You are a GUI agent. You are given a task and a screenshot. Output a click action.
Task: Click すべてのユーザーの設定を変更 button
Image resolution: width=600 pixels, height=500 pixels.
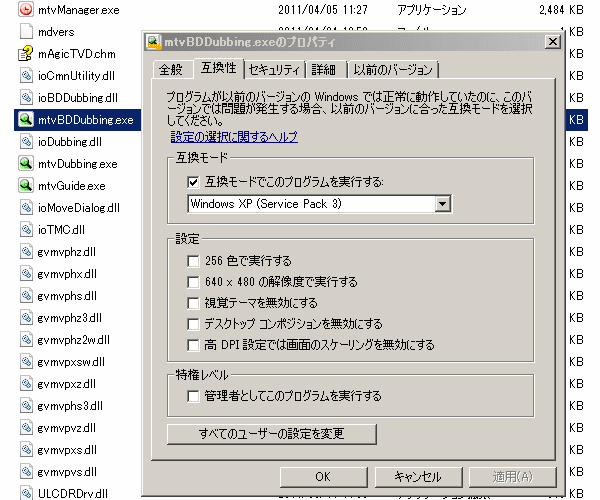tap(272, 434)
